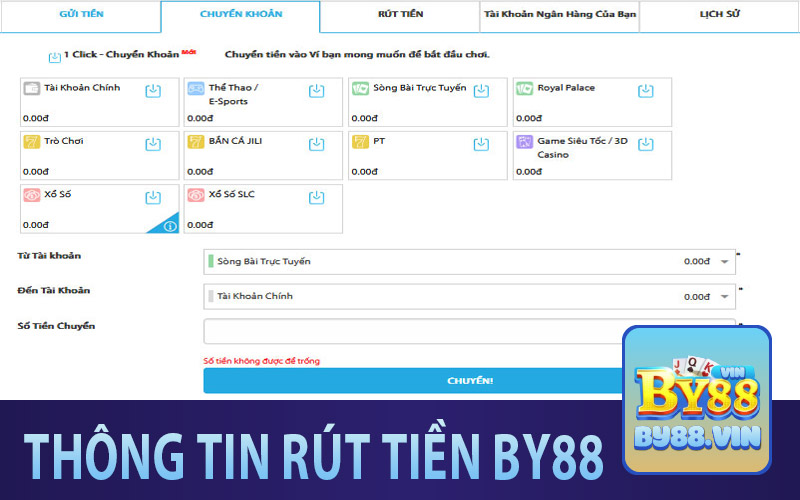Click the Sòng Bài Trực Tuyến cards icon

[x=360, y=88]
